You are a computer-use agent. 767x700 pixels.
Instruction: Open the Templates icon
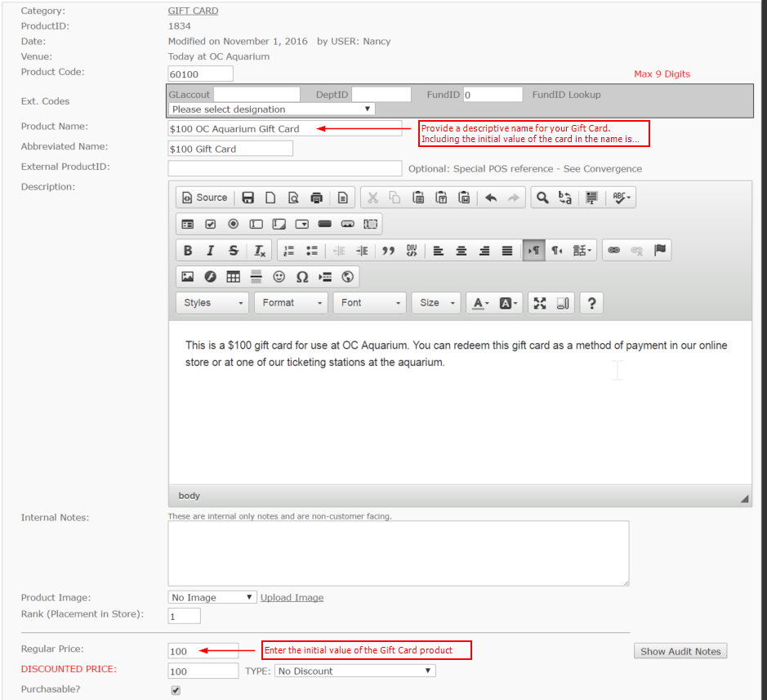click(x=343, y=198)
